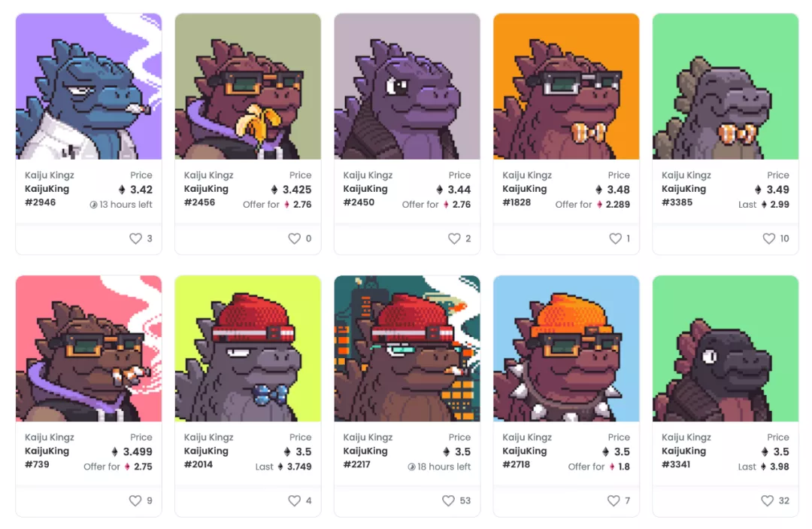812x529 pixels.
Task: Favorite KaijuKing #2014 via the heart icon
Action: point(294,500)
